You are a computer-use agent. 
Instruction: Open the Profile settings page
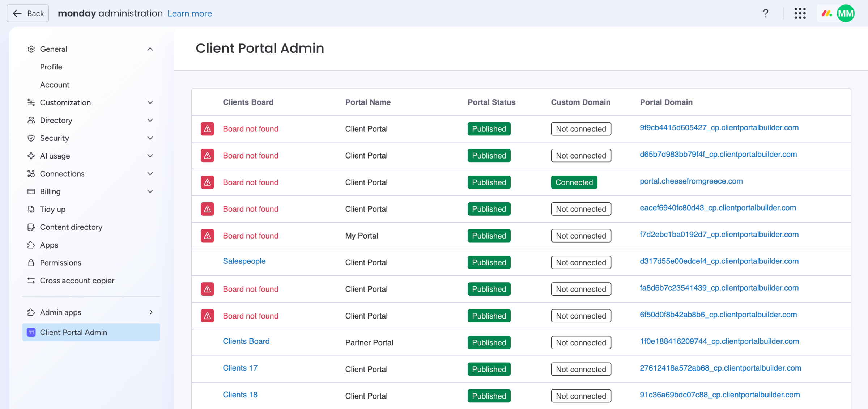pyautogui.click(x=51, y=67)
